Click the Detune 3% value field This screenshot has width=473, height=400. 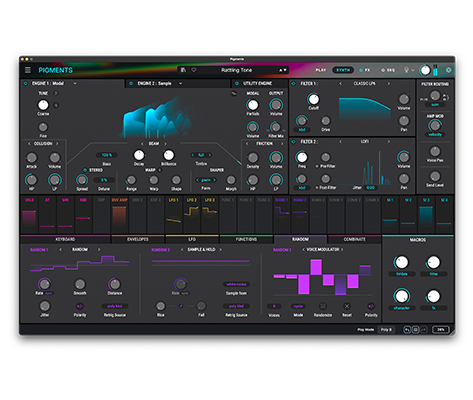point(104,180)
